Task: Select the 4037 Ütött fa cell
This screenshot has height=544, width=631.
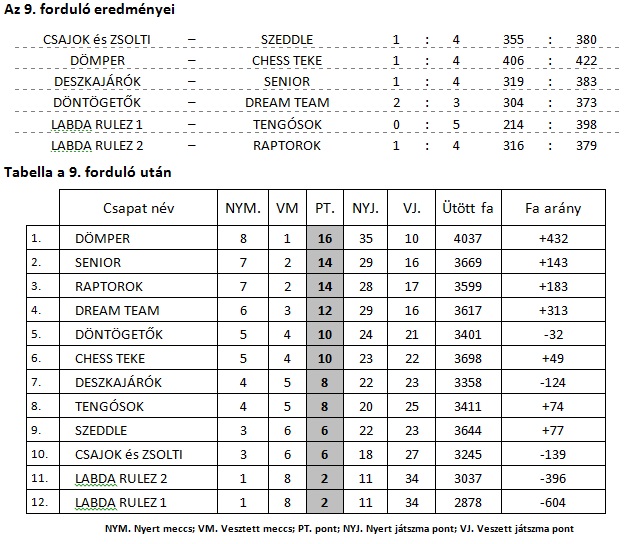Action: click(467, 239)
